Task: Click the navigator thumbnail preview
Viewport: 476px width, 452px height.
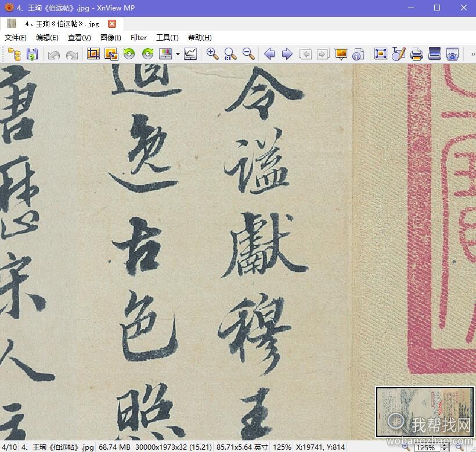Action: 425,411
